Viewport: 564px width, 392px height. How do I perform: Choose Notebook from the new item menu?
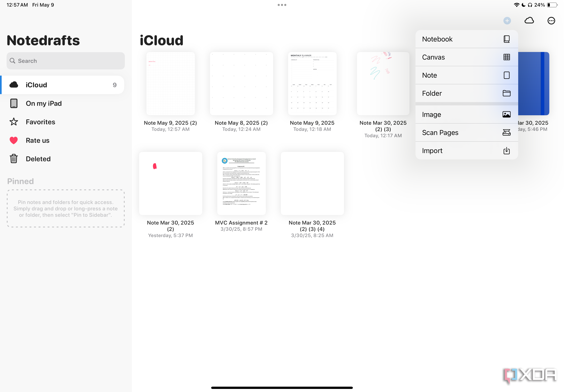466,39
